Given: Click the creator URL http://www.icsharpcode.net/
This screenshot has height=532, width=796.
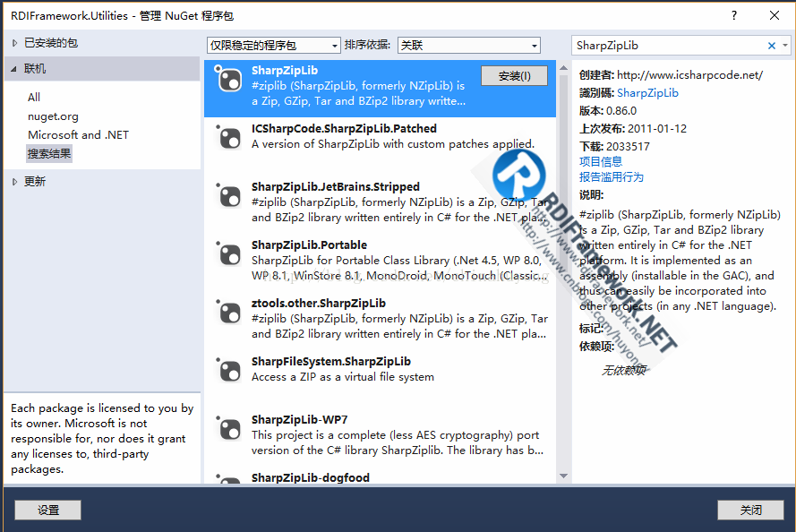Looking at the screenshot, I should 690,75.
